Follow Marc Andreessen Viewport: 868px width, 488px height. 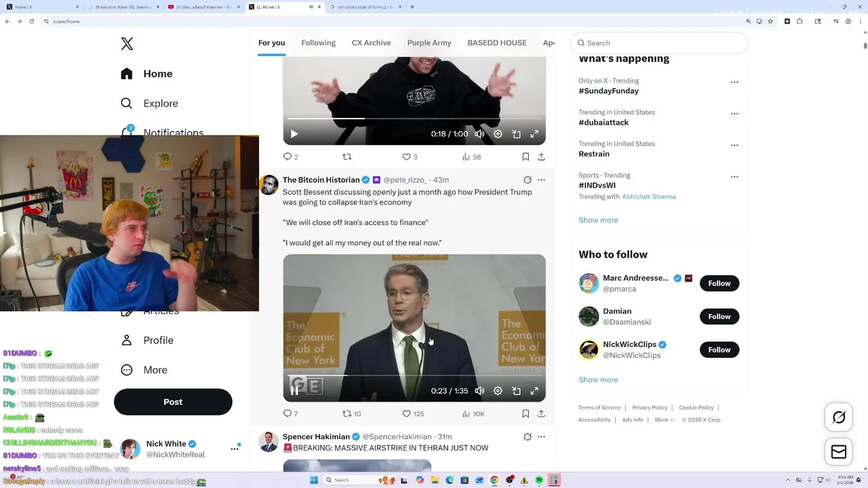tap(719, 283)
